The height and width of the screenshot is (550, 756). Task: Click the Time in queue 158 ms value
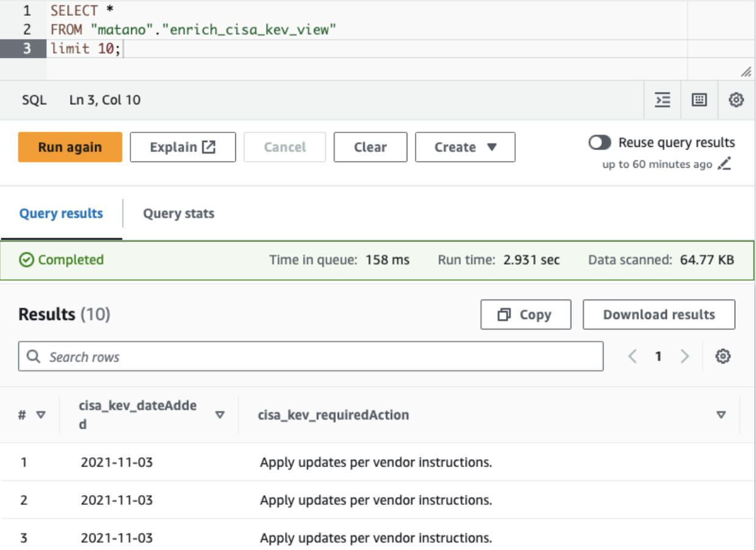387,260
